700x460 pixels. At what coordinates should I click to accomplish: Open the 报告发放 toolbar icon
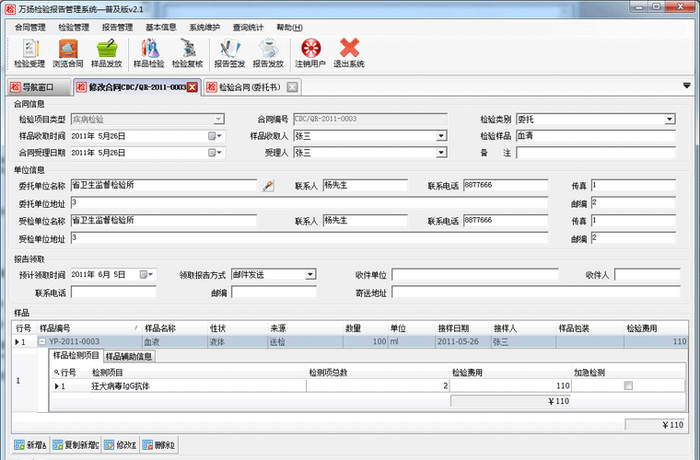point(268,53)
